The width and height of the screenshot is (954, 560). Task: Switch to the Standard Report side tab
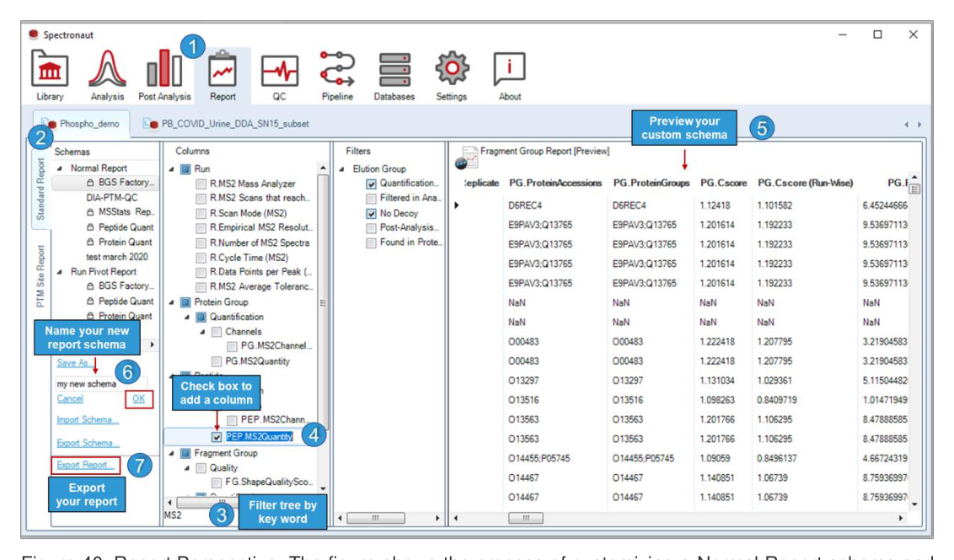point(40,189)
